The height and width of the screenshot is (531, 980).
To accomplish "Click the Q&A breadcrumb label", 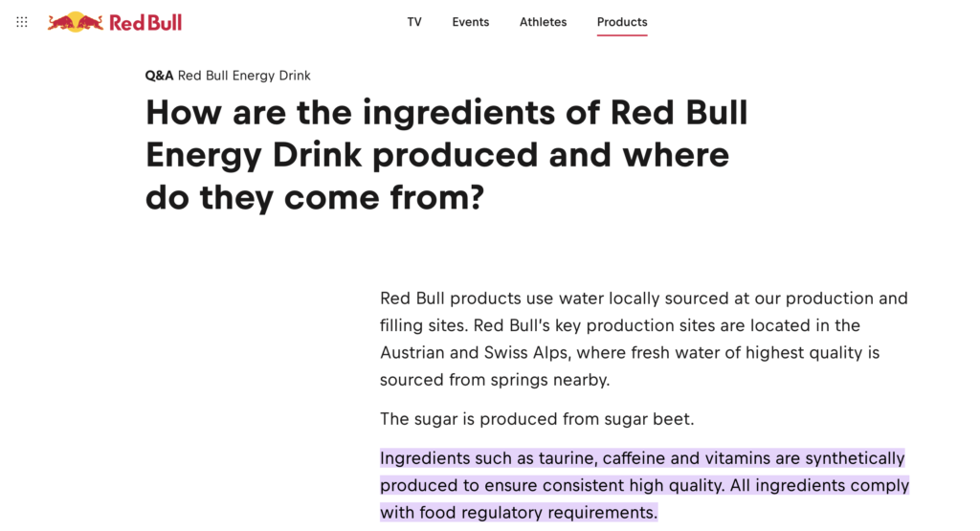I will [159, 76].
